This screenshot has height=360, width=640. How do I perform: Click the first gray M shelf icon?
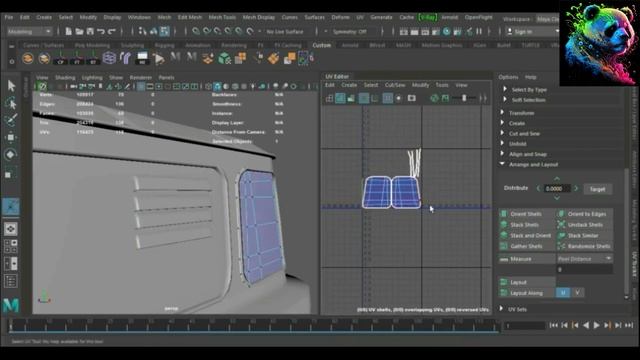click(175, 58)
